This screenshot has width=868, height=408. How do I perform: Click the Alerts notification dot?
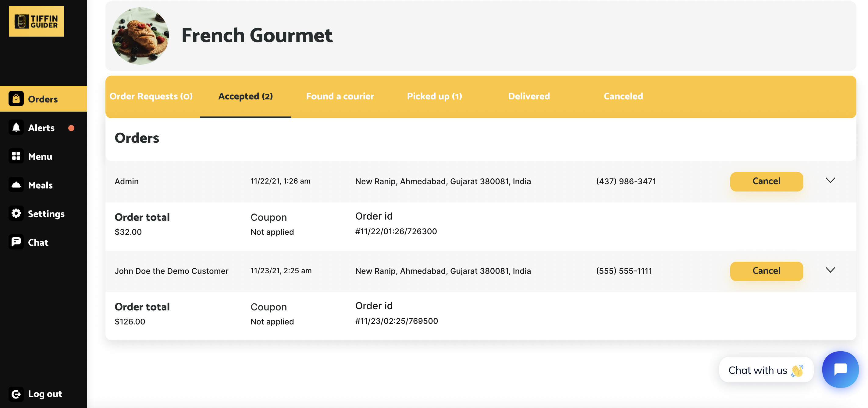(71, 127)
